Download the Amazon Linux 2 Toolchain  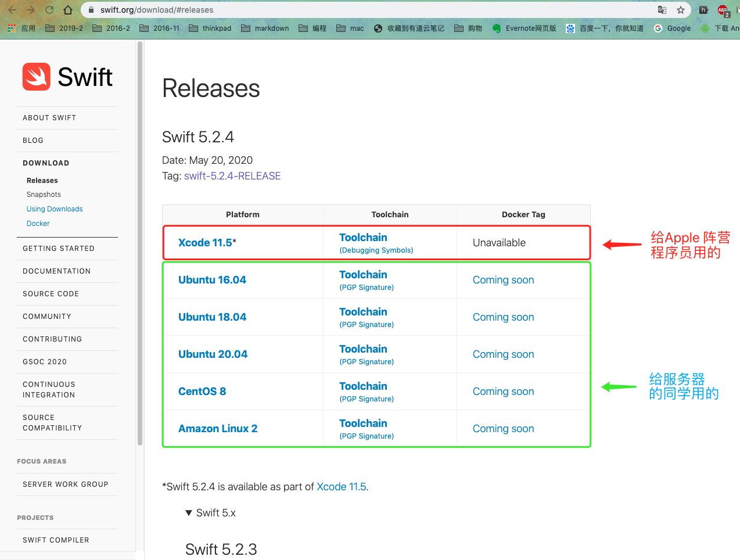click(363, 423)
